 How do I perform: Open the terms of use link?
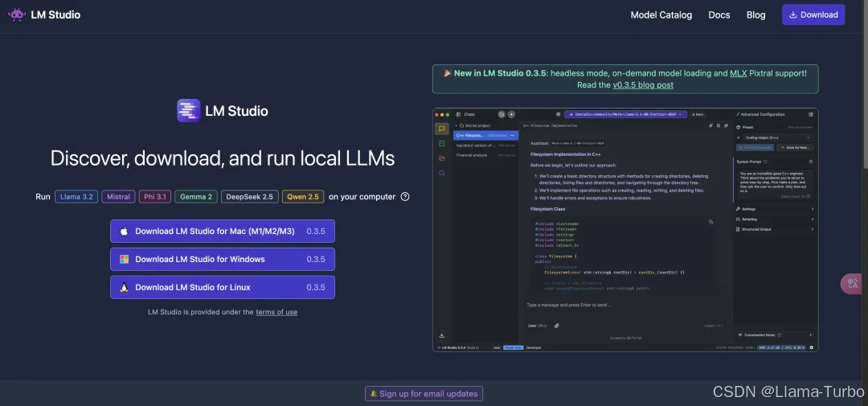click(276, 312)
